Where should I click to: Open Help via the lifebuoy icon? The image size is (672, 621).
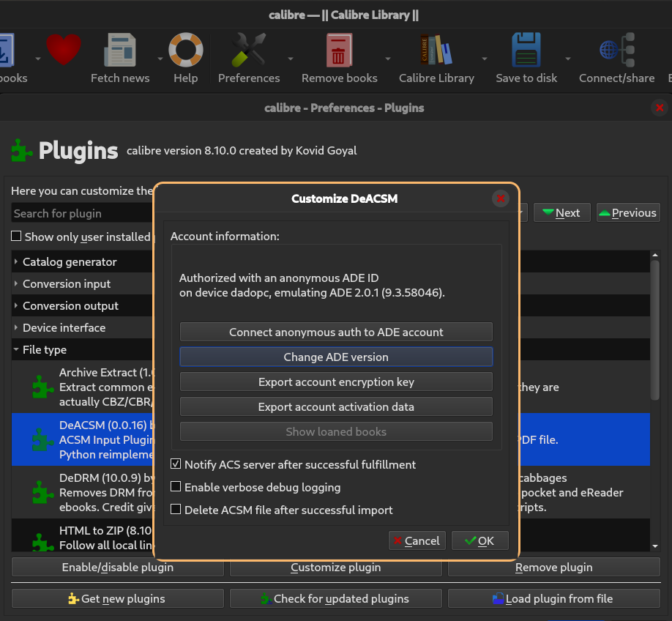click(x=185, y=53)
